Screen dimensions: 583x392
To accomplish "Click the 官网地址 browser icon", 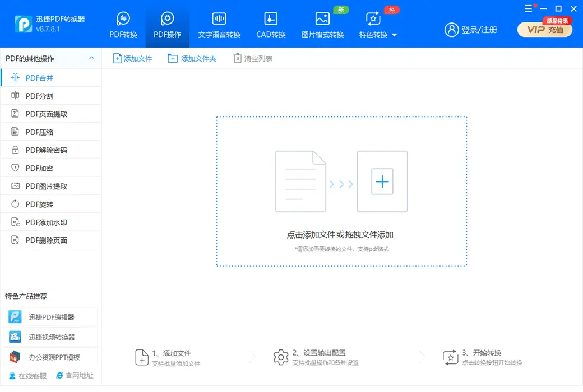I will (59, 375).
